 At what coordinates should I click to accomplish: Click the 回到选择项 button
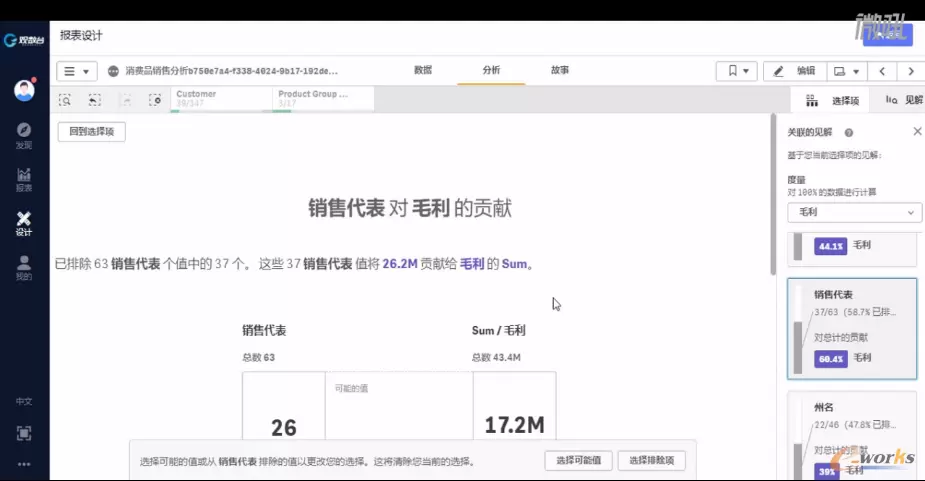click(x=91, y=132)
